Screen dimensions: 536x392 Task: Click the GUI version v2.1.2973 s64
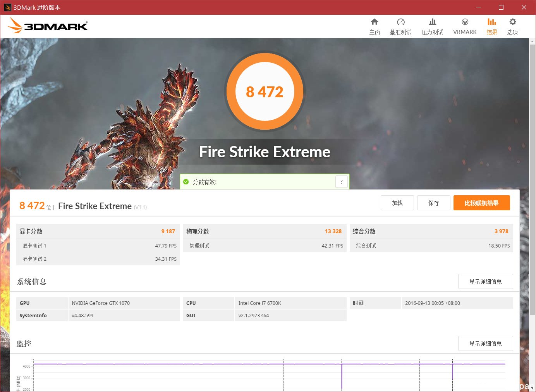click(254, 315)
